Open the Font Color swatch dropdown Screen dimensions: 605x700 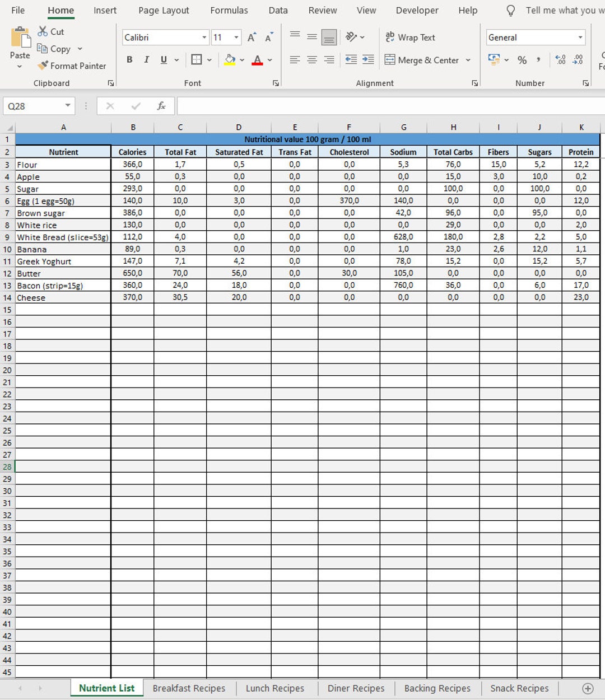coord(268,60)
